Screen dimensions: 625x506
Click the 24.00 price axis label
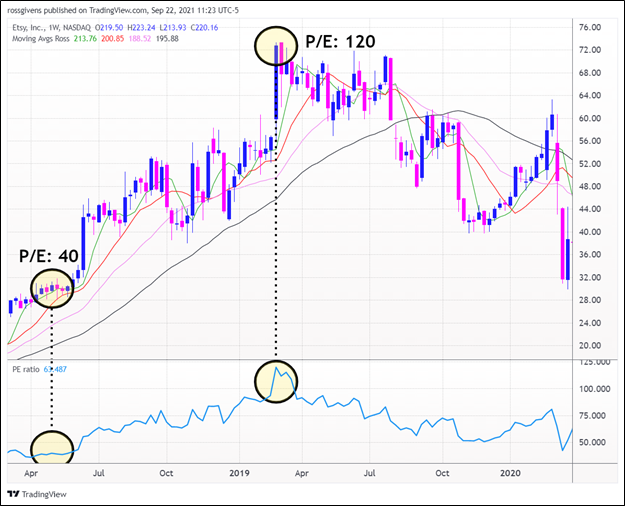tap(590, 323)
